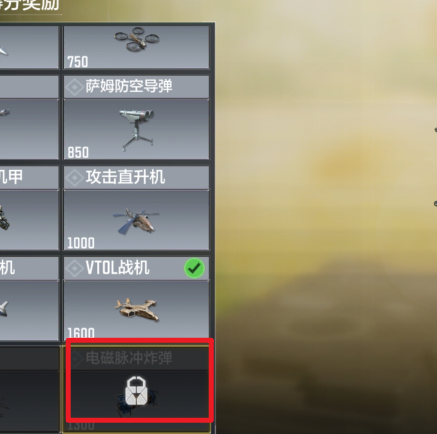Click diamond icon beside 攻击直升机
Viewport: 437px width, 434px height.
74,177
